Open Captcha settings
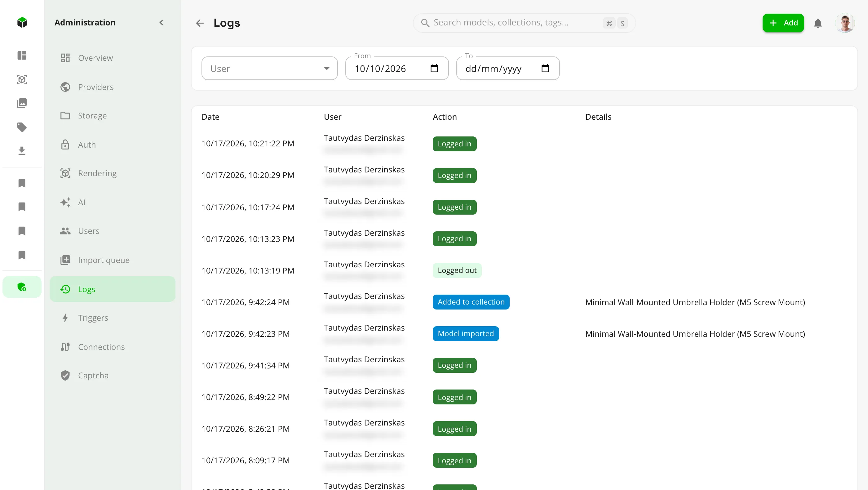868x490 pixels. (x=113, y=376)
